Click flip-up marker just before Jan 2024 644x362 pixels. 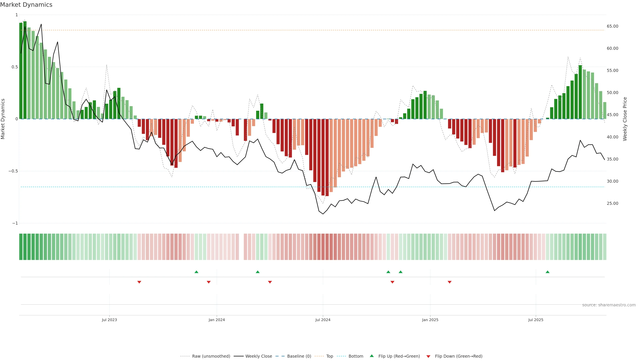196,272
